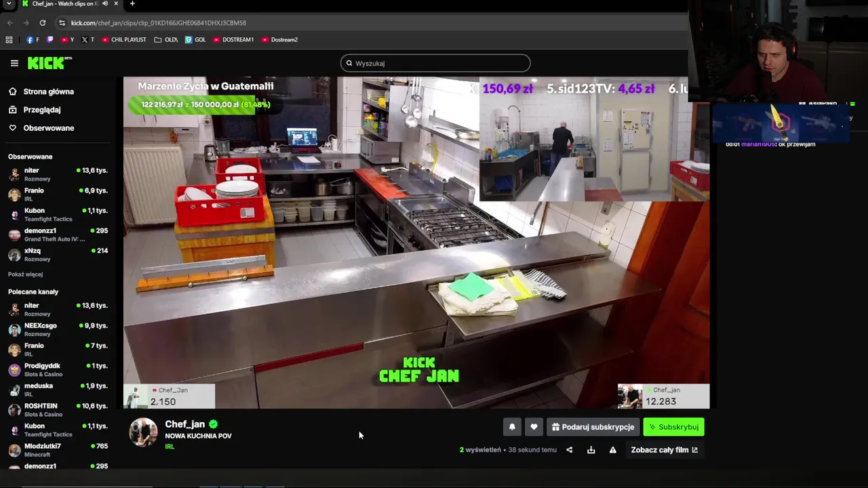Open the Facebook F bookmark
The image size is (868, 488).
[33, 40]
